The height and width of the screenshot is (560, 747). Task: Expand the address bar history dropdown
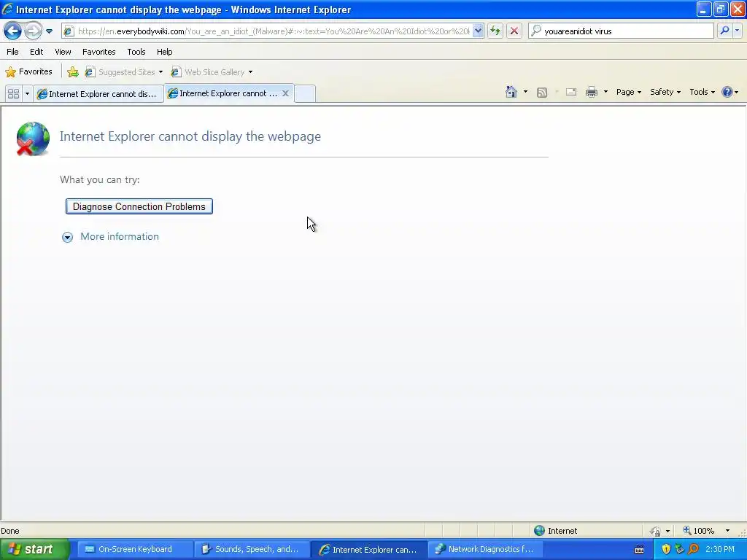pyautogui.click(x=478, y=31)
